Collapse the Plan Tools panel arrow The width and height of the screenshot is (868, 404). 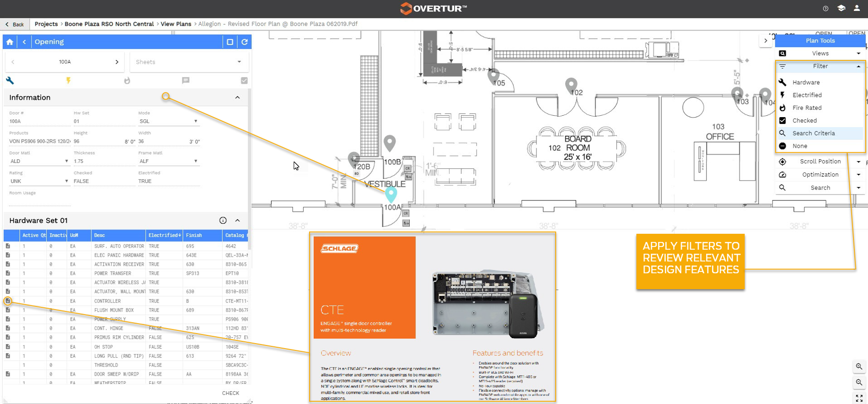coord(766,41)
